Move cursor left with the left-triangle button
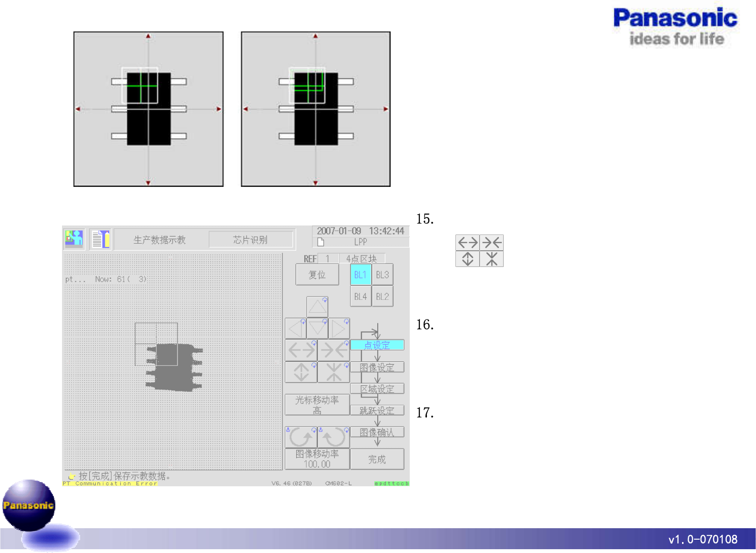Screen dimensions: 756x553 (296, 328)
